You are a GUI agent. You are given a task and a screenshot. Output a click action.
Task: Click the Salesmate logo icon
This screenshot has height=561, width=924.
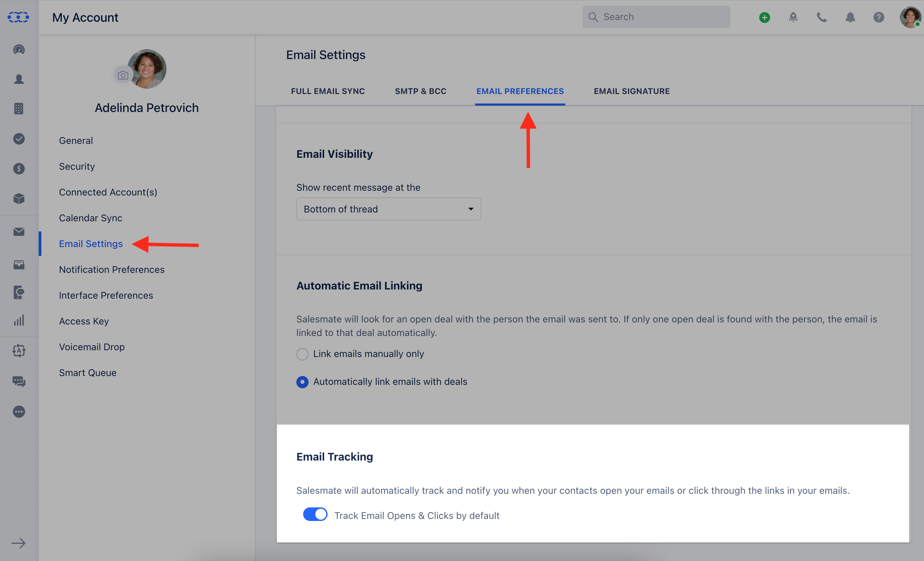pos(18,17)
